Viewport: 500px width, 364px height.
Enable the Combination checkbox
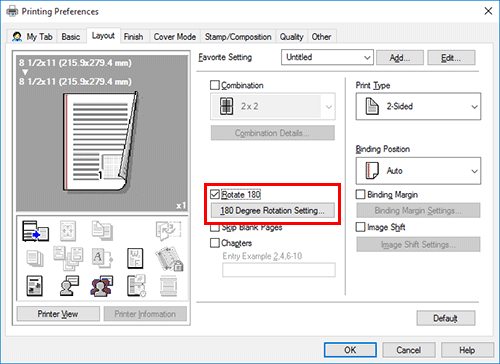[x=215, y=85]
